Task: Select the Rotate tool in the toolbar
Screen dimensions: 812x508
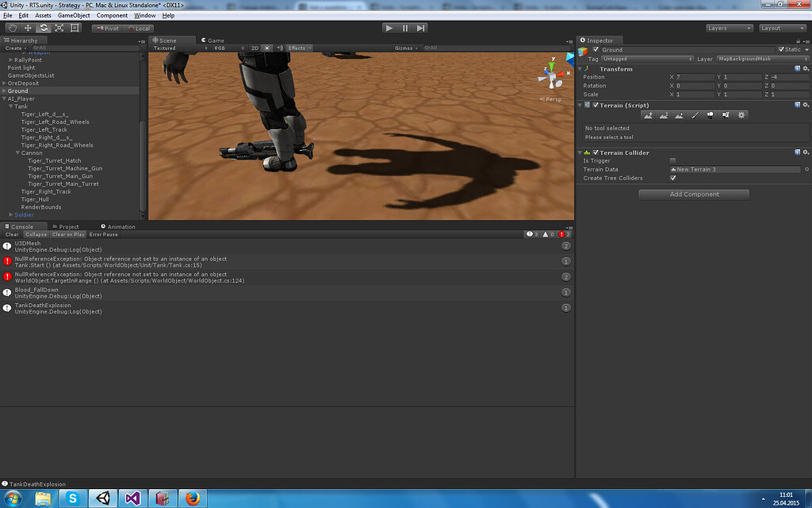Action: tap(43, 27)
